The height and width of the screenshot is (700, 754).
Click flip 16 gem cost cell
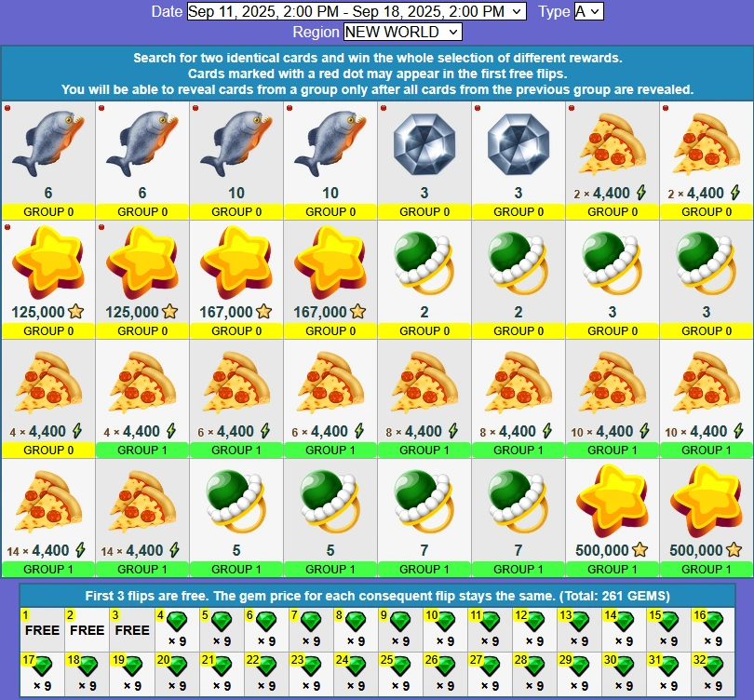pyautogui.click(x=713, y=630)
